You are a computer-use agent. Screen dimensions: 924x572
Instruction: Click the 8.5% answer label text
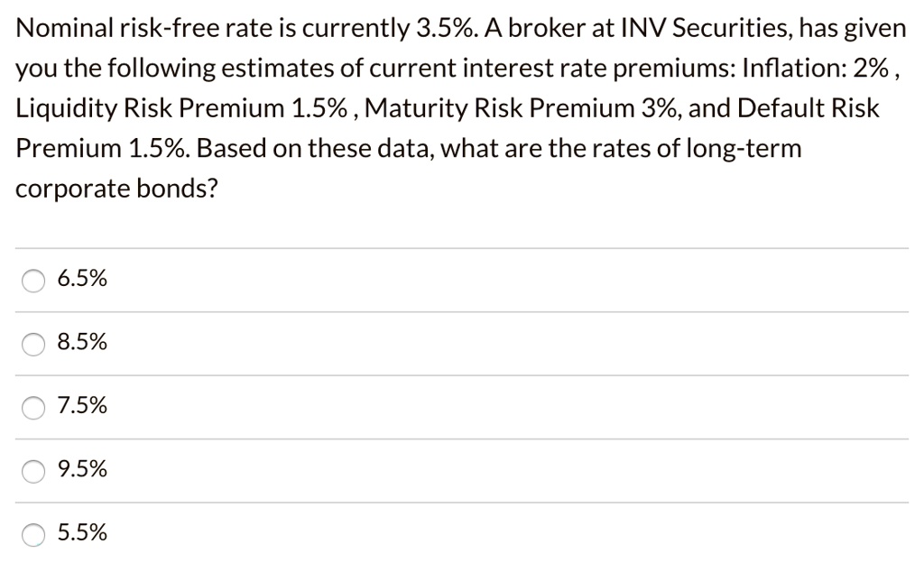[82, 342]
